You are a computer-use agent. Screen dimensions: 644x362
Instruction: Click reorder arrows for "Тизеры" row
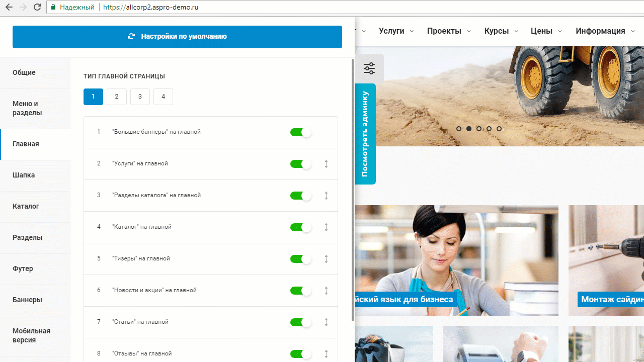(326, 259)
